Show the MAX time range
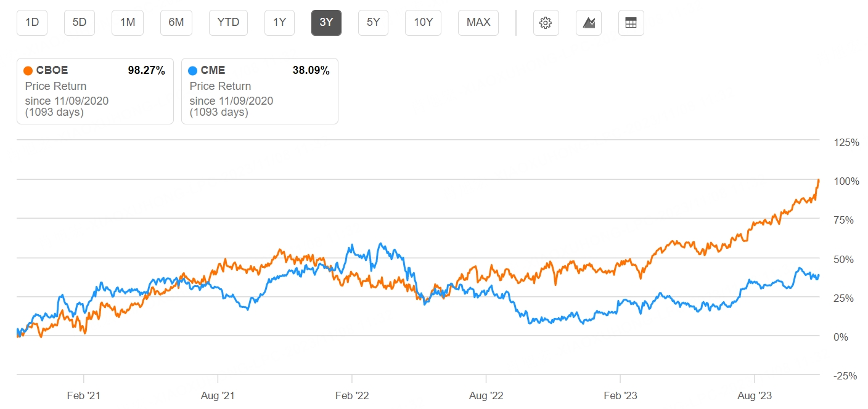 478,22
